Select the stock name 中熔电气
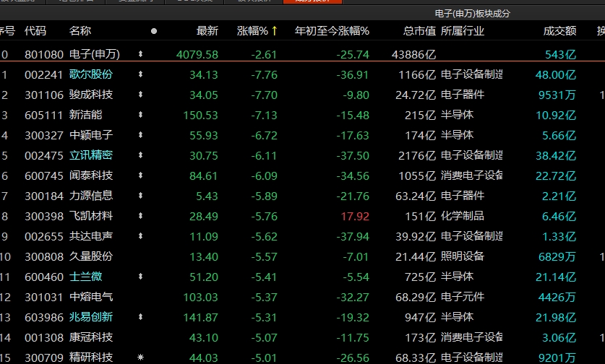 [90, 298]
